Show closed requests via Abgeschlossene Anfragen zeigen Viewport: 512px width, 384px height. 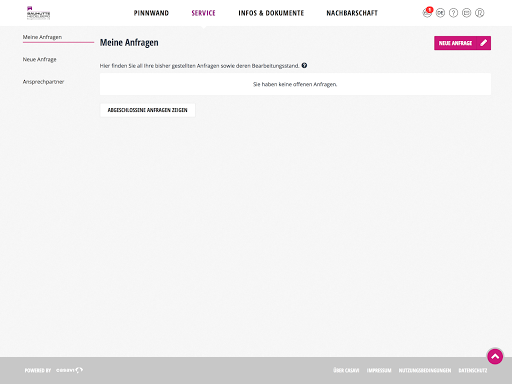tap(148, 110)
